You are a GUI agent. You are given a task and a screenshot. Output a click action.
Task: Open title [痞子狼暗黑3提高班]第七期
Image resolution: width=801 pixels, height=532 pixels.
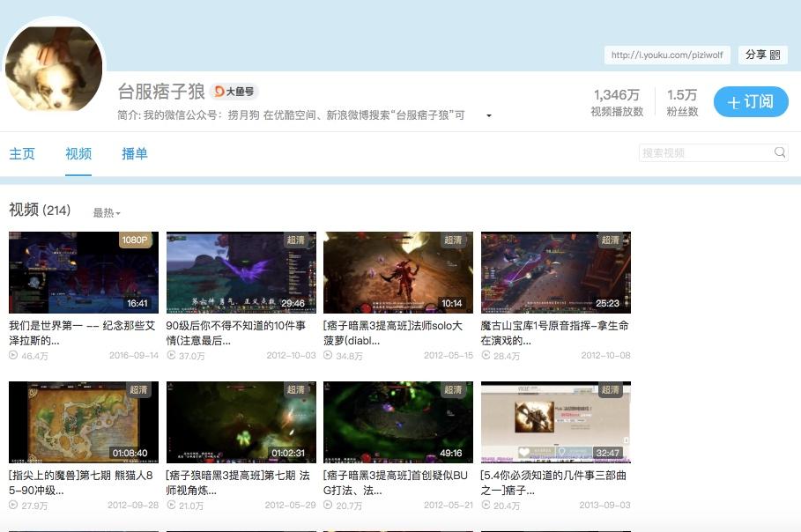(x=238, y=483)
